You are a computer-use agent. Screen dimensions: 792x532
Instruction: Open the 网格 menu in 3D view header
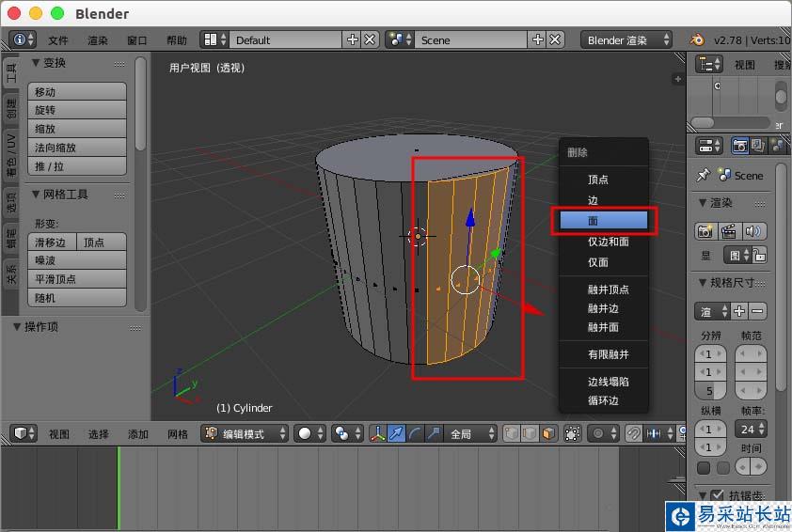[178, 434]
